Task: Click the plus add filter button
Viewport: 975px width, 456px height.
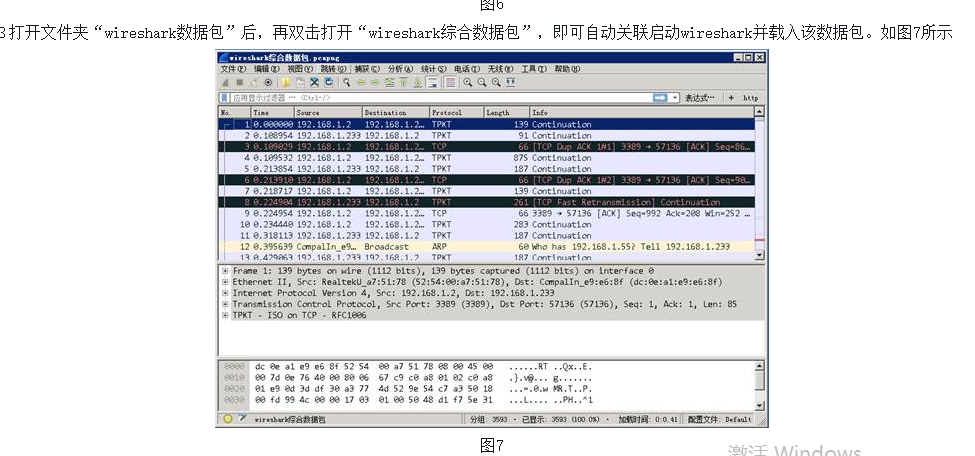Action: pyautogui.click(x=731, y=98)
